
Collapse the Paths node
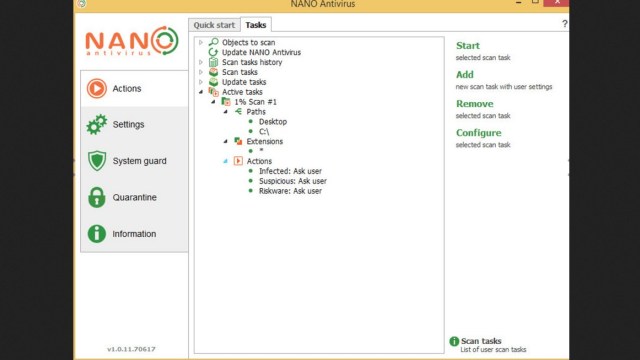click(x=225, y=111)
